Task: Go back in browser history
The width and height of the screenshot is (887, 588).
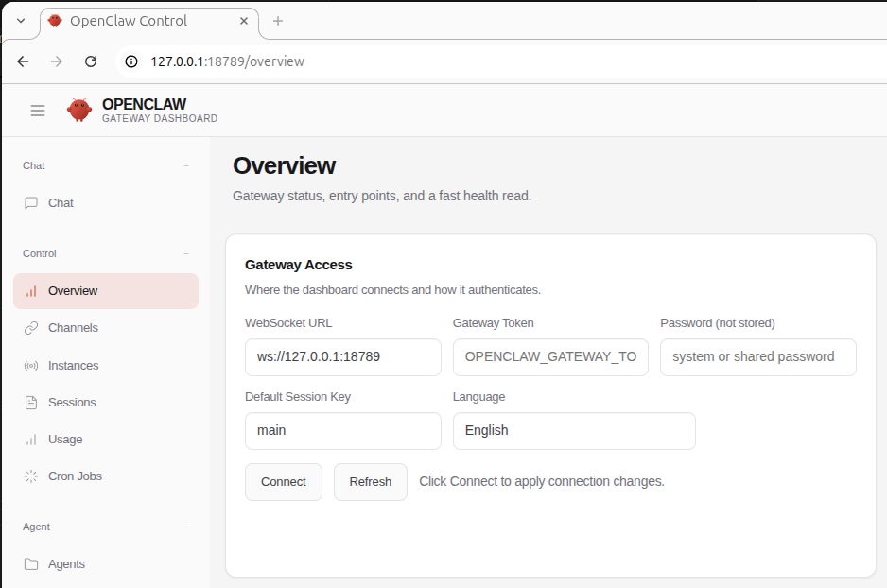Action: 23,61
